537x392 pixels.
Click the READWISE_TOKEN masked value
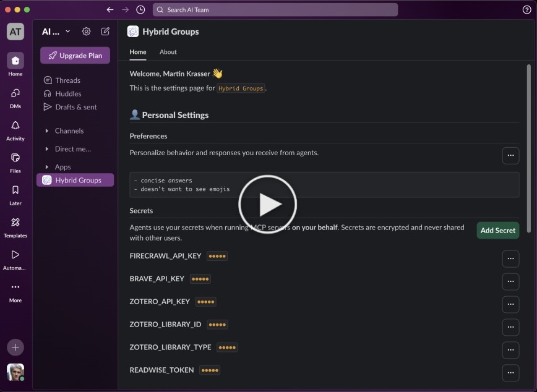point(210,370)
